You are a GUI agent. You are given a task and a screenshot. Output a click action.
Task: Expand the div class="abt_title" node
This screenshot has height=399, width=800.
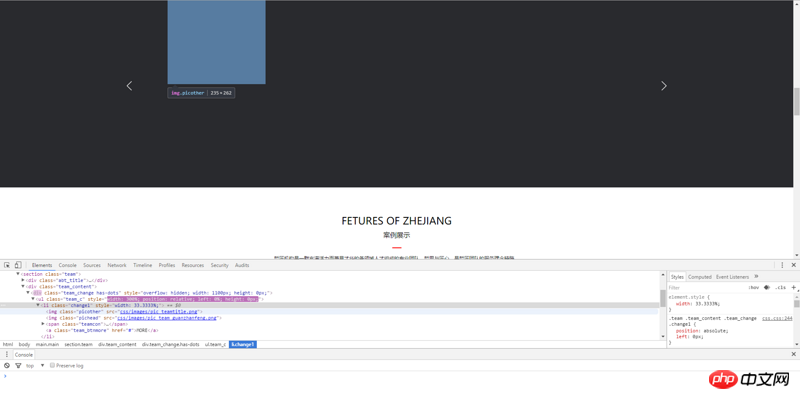point(23,280)
